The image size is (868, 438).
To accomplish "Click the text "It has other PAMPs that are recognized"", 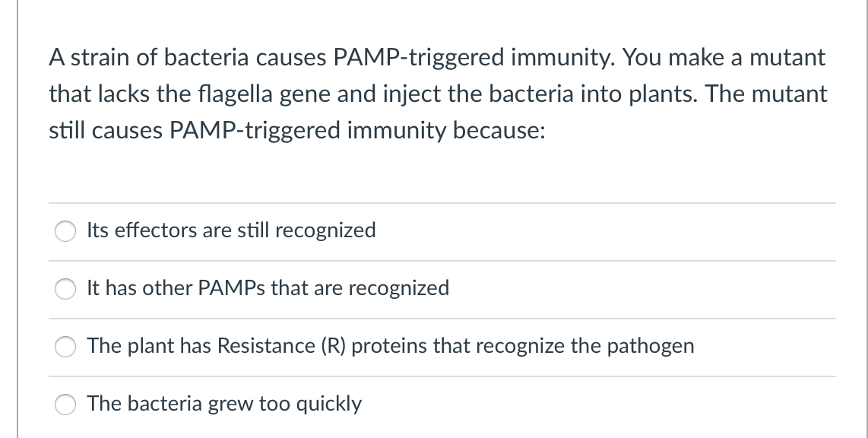I will click(x=268, y=289).
